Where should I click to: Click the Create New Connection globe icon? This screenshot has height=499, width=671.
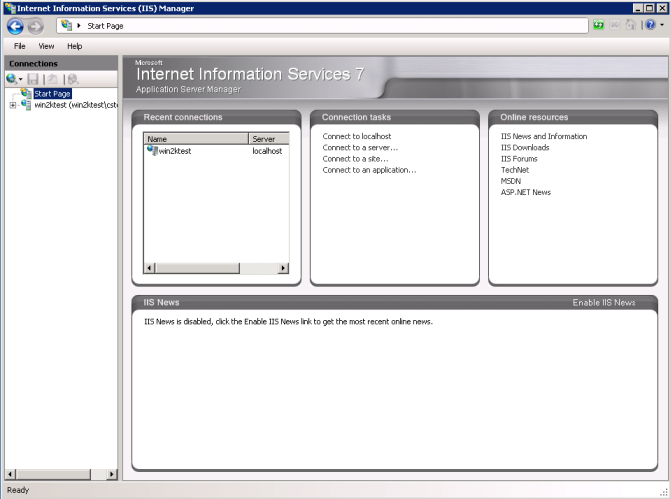(11, 79)
